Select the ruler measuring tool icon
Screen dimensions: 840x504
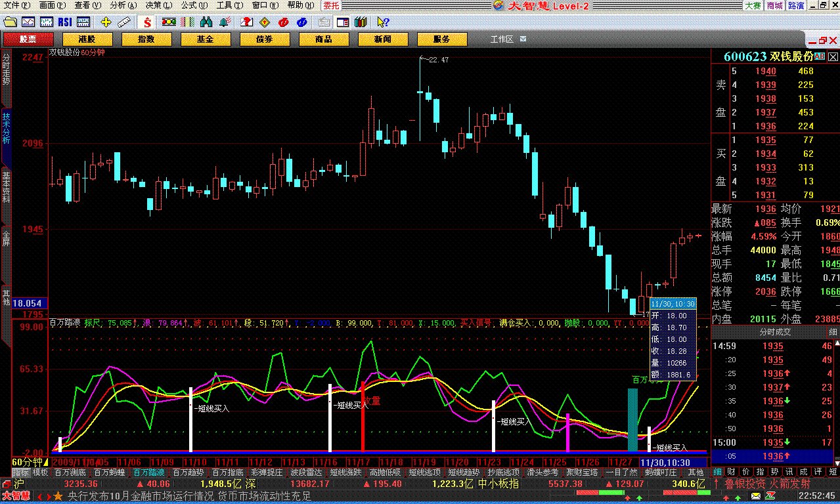[x=124, y=22]
